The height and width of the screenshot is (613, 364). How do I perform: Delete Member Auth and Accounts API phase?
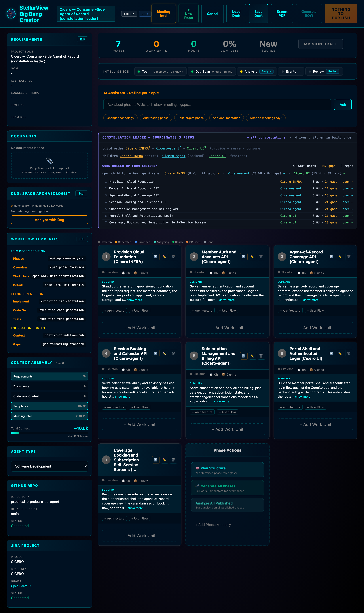261,257
